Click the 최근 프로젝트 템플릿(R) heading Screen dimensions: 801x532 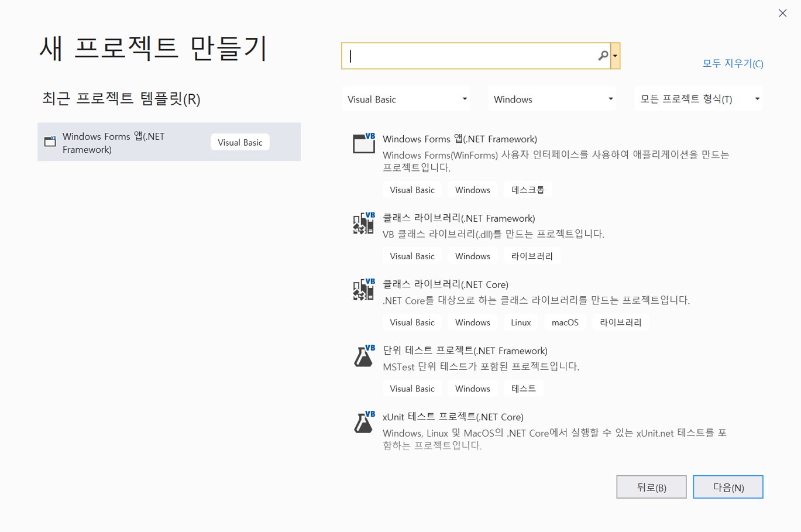click(x=121, y=99)
